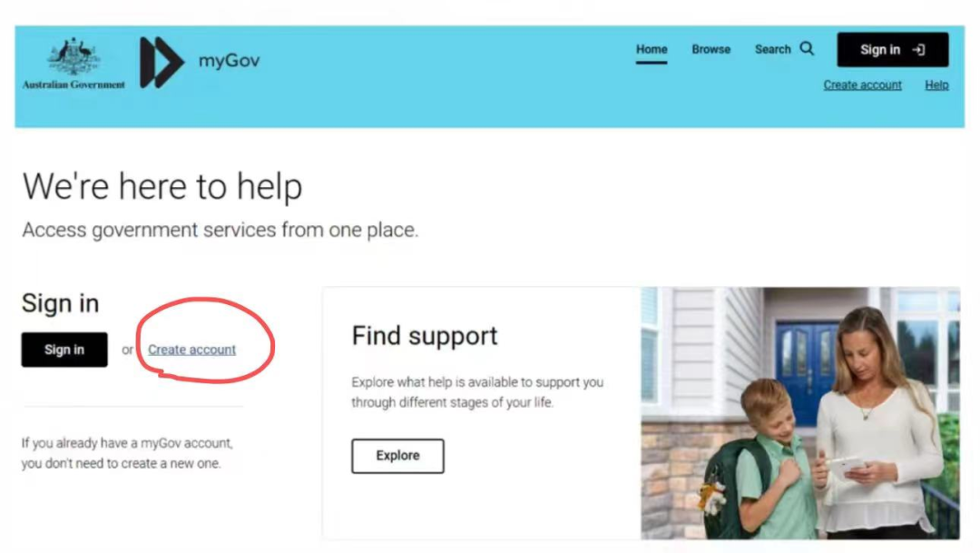The height and width of the screenshot is (553, 980).
Task: Click the magnifying glass search icon
Action: click(x=807, y=48)
